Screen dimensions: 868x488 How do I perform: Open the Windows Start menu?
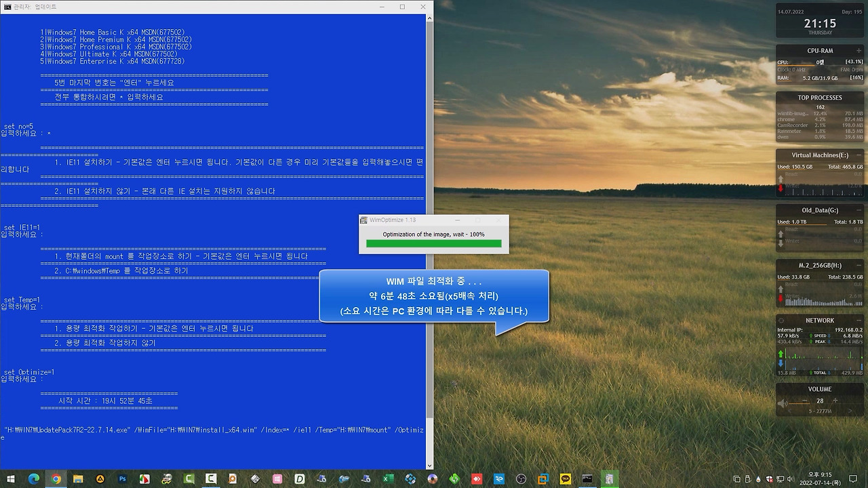click(x=11, y=479)
